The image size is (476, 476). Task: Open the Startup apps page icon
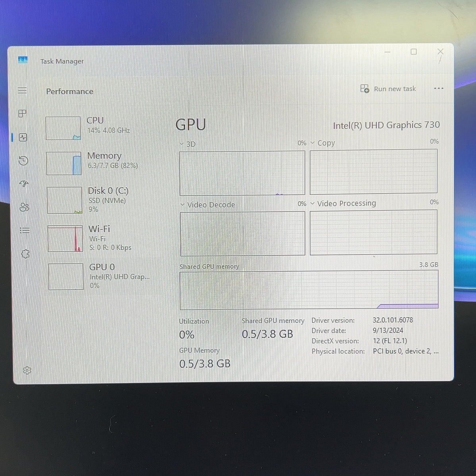24,184
